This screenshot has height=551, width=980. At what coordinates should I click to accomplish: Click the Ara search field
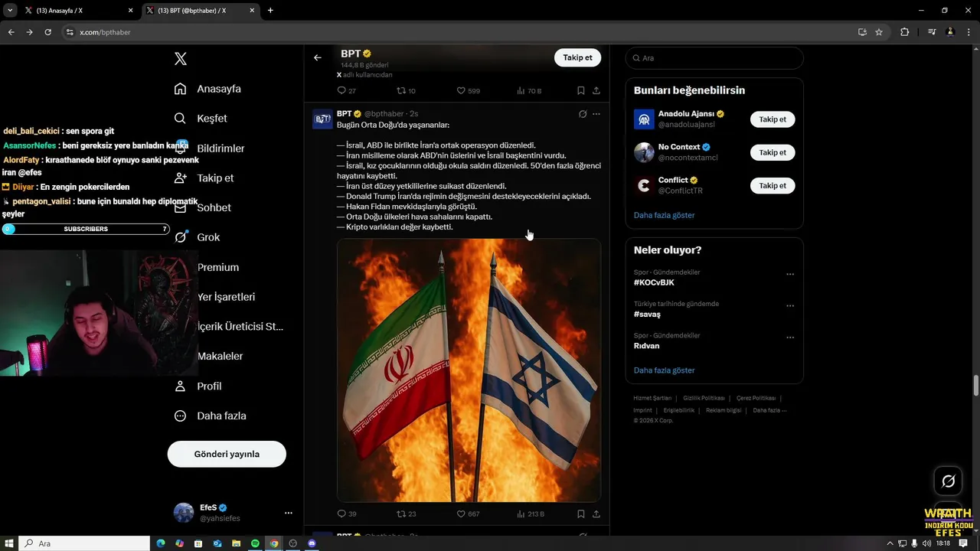(x=714, y=58)
